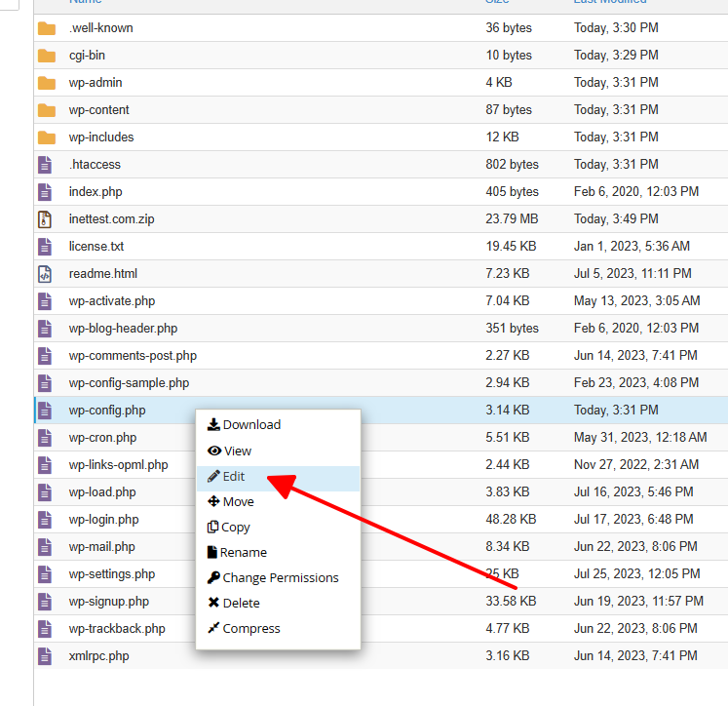Click the cgi-bin folder name
This screenshot has height=706, width=728.
click(x=87, y=56)
